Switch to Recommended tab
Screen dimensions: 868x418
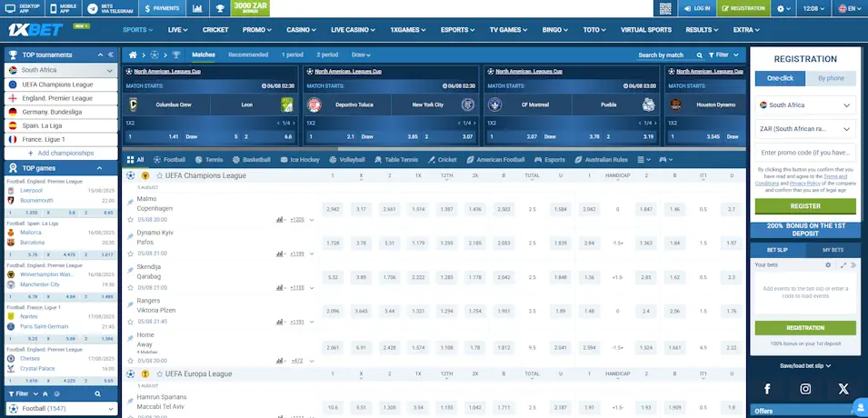248,55
